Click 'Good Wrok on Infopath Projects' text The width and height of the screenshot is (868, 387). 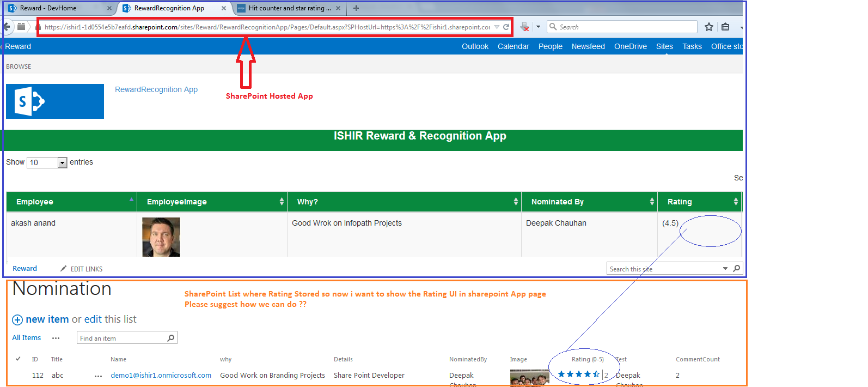pyautogui.click(x=347, y=223)
